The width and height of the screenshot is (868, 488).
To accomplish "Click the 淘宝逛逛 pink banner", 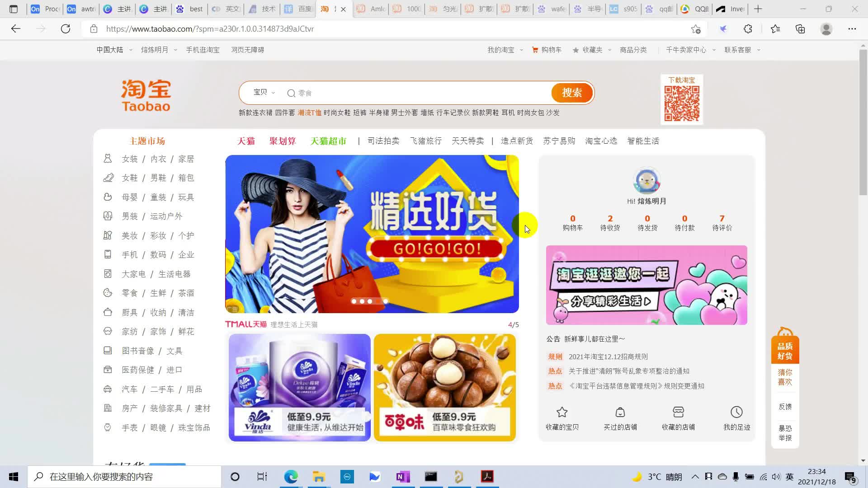I will click(646, 285).
